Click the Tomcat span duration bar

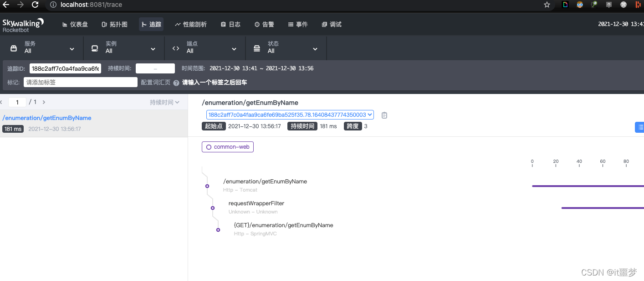pos(588,186)
